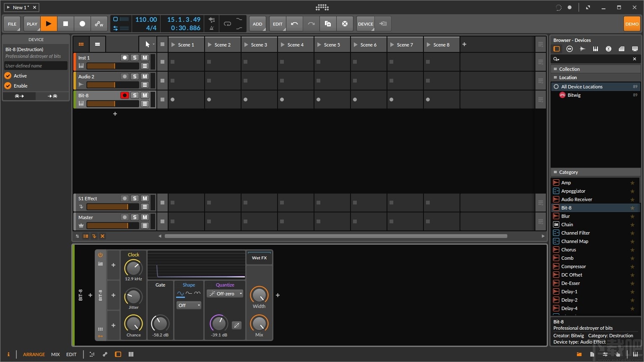Uncheck the Active device option

pyautogui.click(x=8, y=75)
